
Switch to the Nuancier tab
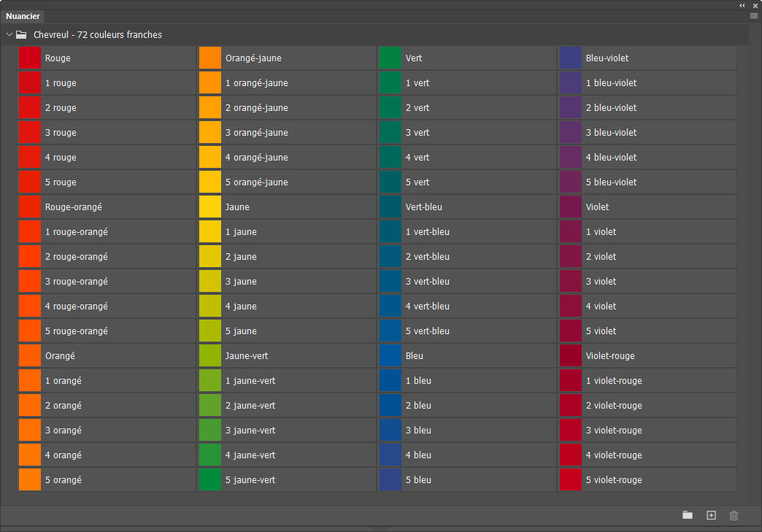(x=23, y=16)
